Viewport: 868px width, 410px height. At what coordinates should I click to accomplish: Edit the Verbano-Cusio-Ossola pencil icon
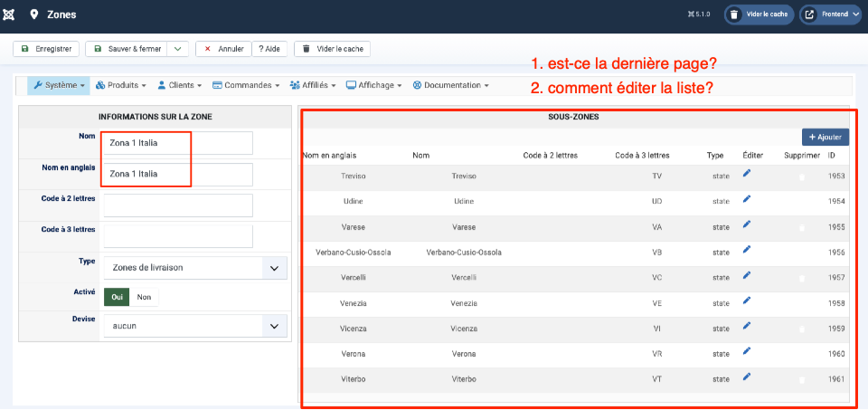(747, 250)
